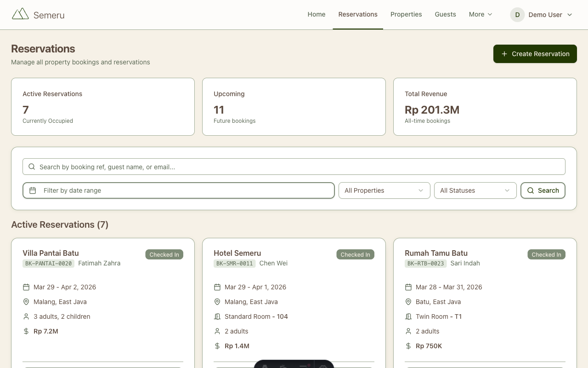Click the Active Reservations (7) heading
Viewport: 588px width, 368px height.
[60, 224]
